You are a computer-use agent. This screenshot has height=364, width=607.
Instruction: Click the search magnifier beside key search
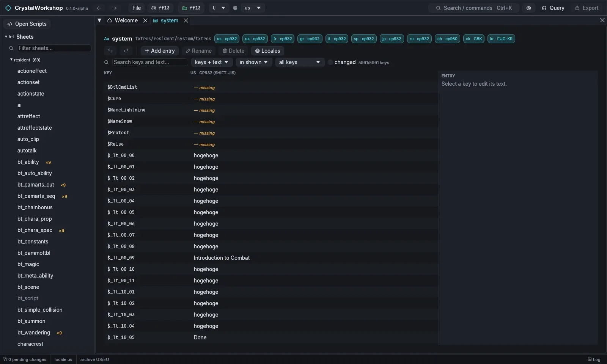coord(107,62)
